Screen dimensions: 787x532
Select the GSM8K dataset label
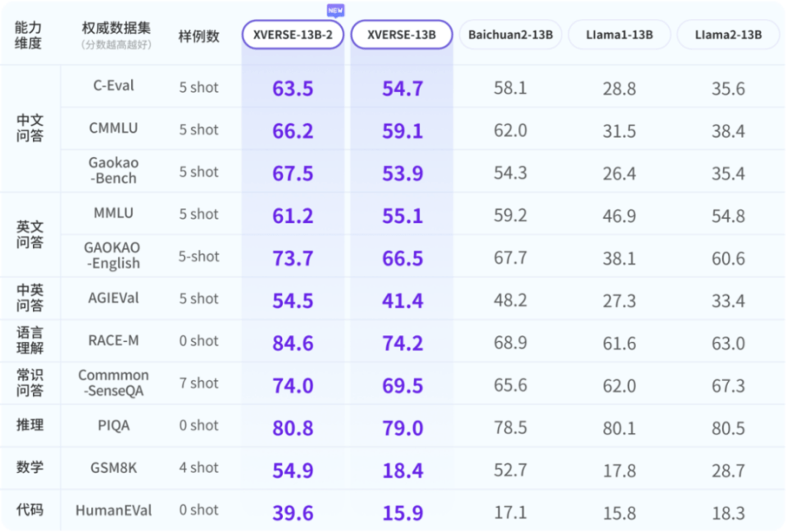click(x=113, y=468)
